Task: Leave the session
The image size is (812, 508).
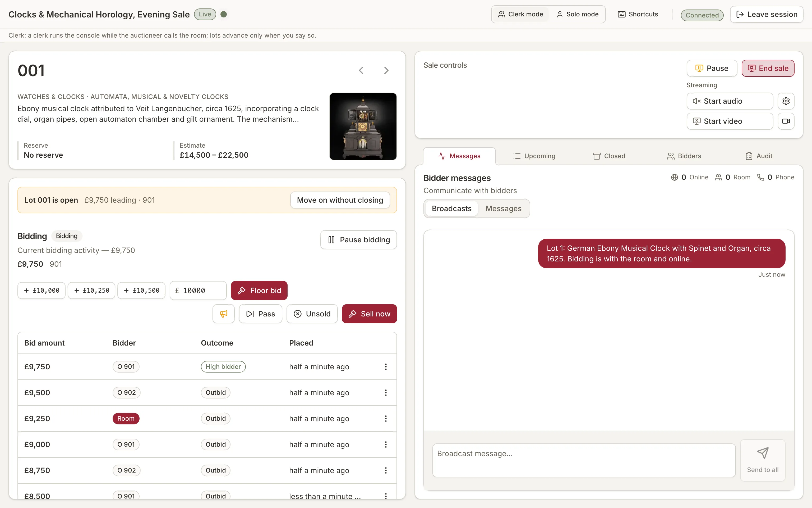Action: (x=767, y=15)
